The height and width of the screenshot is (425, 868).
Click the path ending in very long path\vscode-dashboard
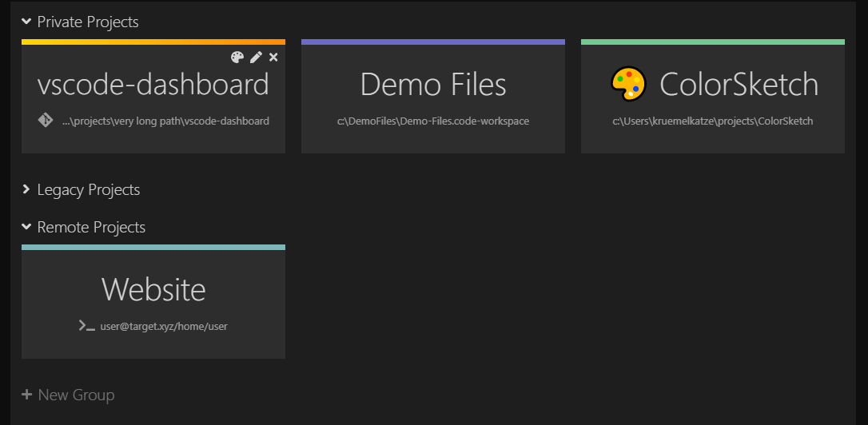(166, 121)
